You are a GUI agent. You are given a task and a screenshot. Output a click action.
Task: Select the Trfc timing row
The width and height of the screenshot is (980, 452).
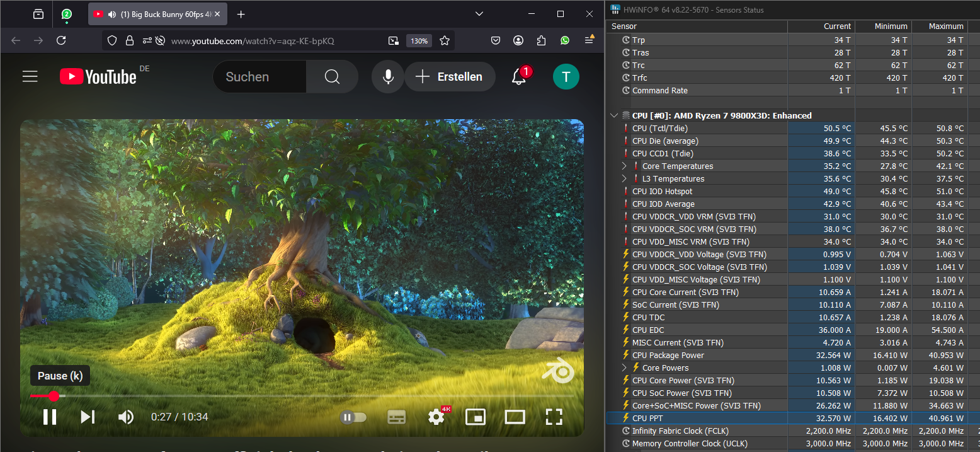click(x=793, y=78)
